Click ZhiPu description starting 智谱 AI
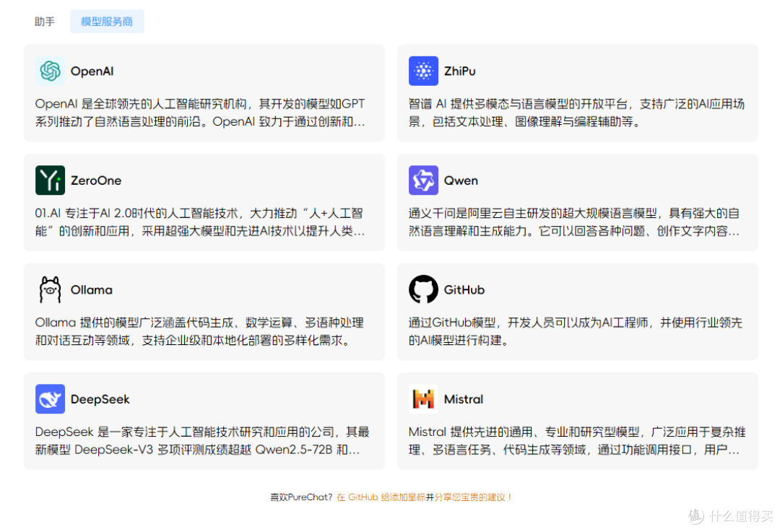 pos(576,113)
